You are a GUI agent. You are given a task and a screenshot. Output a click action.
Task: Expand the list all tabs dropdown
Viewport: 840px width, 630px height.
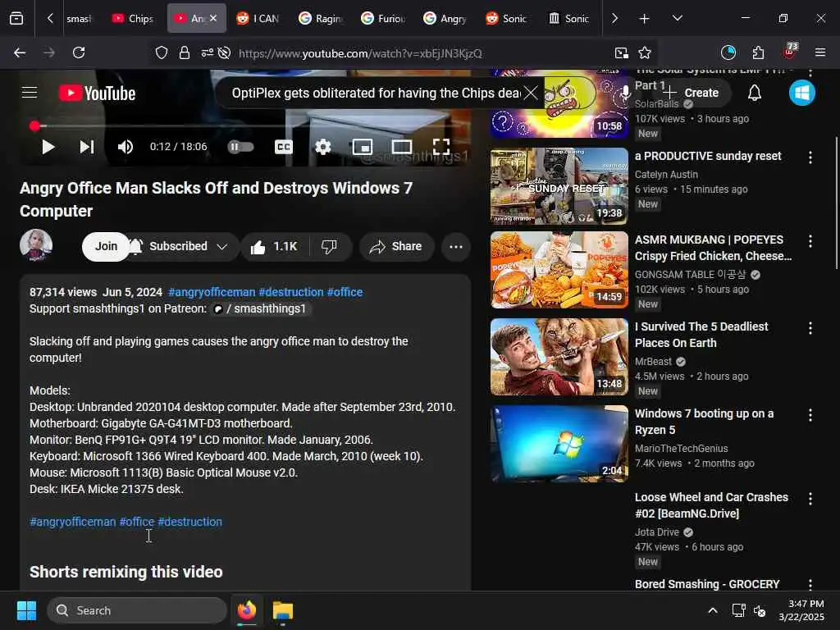(677, 19)
